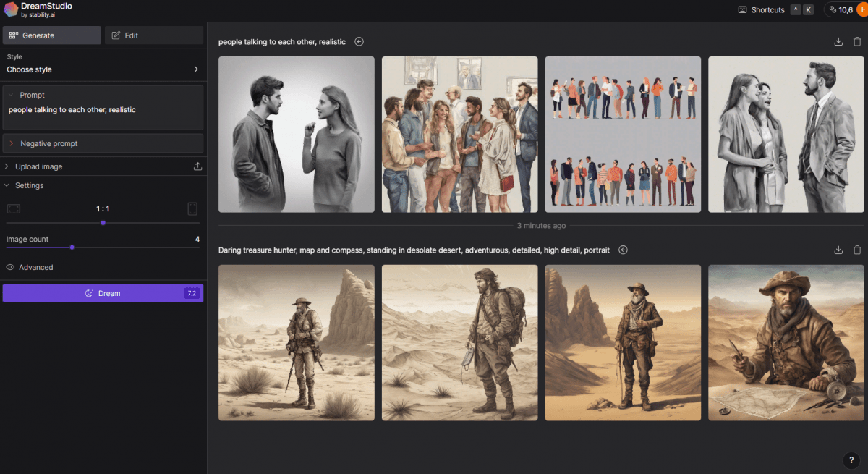The height and width of the screenshot is (474, 868).
Task: Switch to the Generate tab
Action: (52, 35)
